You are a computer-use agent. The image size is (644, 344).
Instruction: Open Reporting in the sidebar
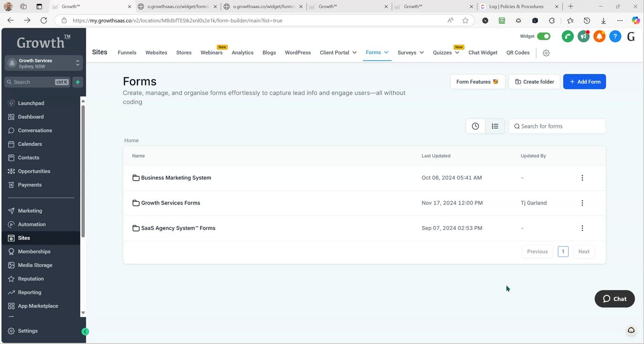click(30, 292)
